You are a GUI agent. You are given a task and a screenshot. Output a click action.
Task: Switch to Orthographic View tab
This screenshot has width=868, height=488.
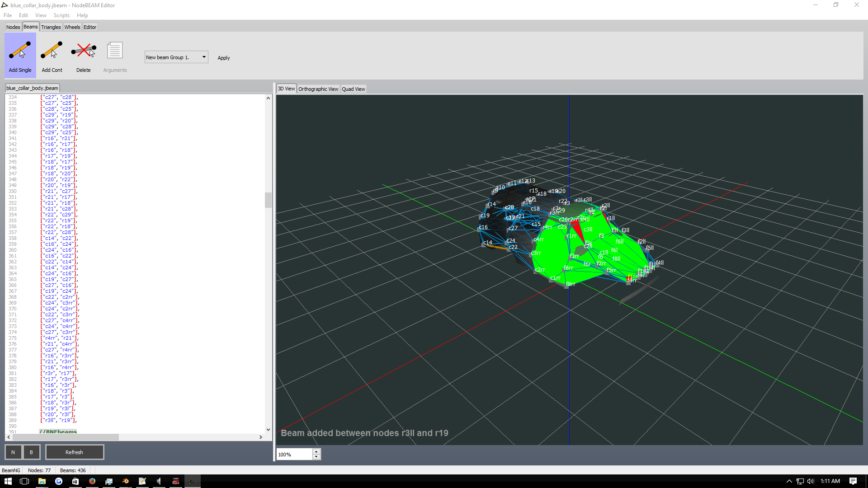pyautogui.click(x=318, y=89)
